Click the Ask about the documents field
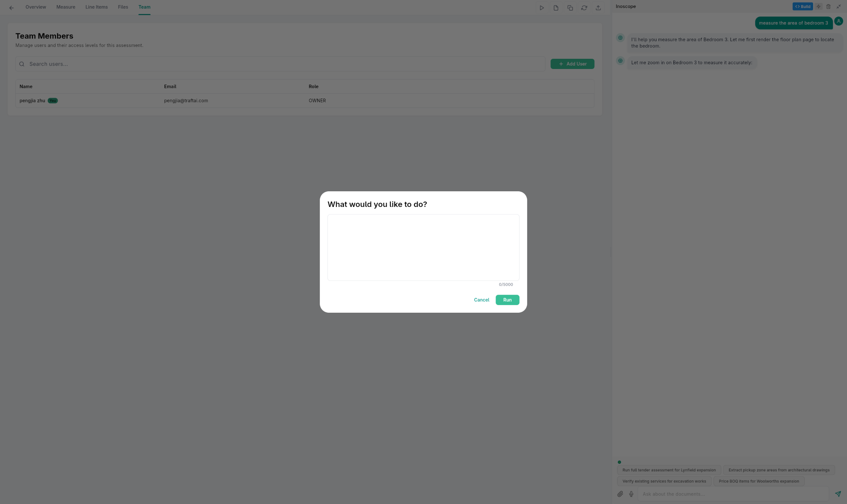 coord(720,494)
